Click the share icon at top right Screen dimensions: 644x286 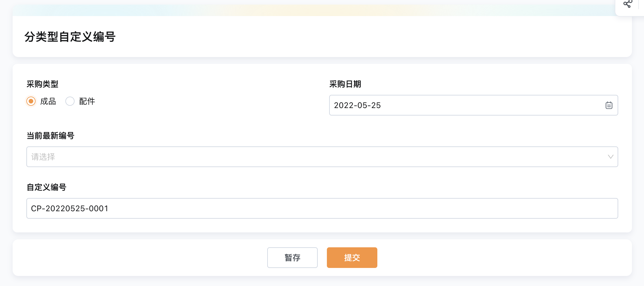coord(628,4)
